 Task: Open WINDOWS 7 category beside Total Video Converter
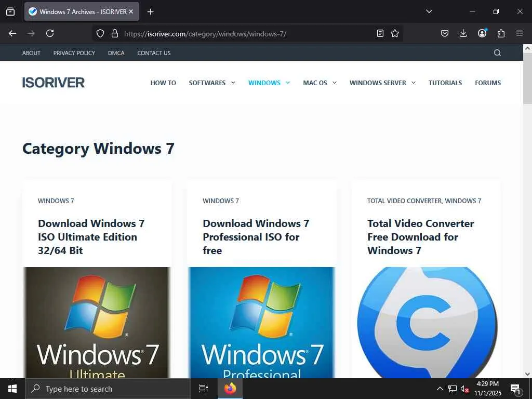point(463,201)
